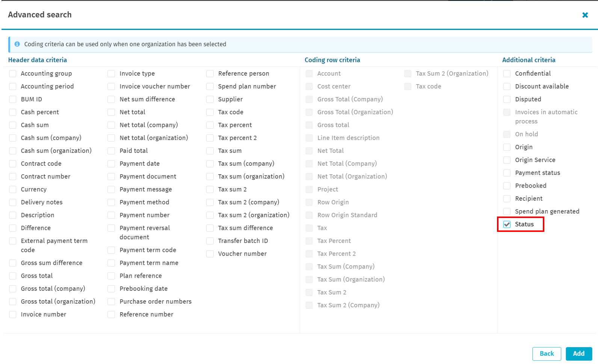
Task: Check the Voucher number checkbox
Action: pyautogui.click(x=210, y=254)
